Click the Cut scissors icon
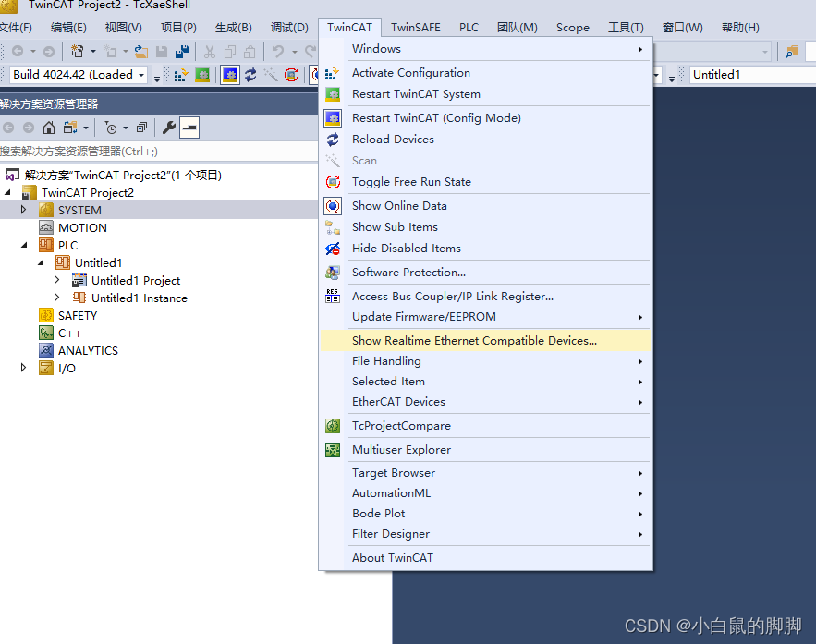This screenshot has width=816, height=644. [210, 51]
